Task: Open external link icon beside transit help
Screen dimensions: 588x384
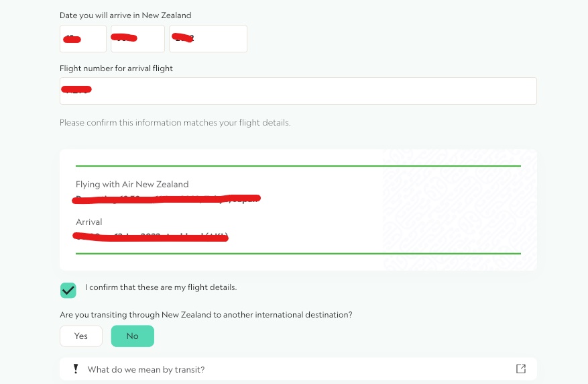Action: (521, 369)
